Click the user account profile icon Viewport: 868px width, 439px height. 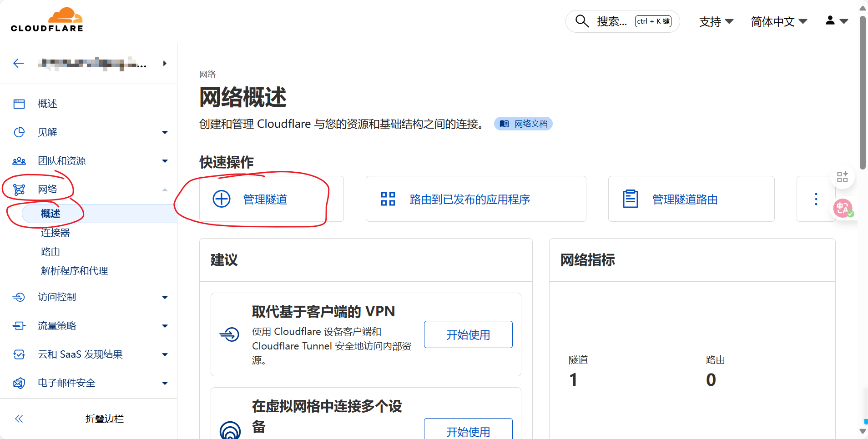tap(830, 20)
